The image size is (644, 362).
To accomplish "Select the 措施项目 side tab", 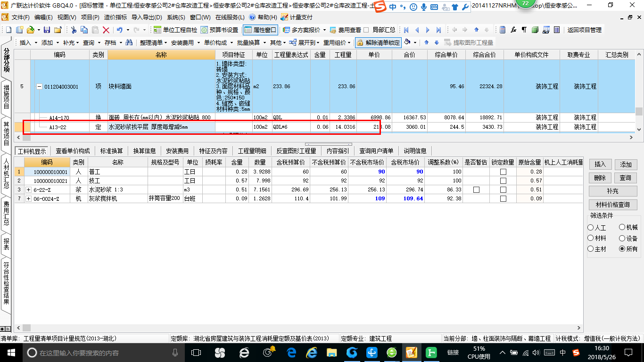I will (x=6, y=96).
